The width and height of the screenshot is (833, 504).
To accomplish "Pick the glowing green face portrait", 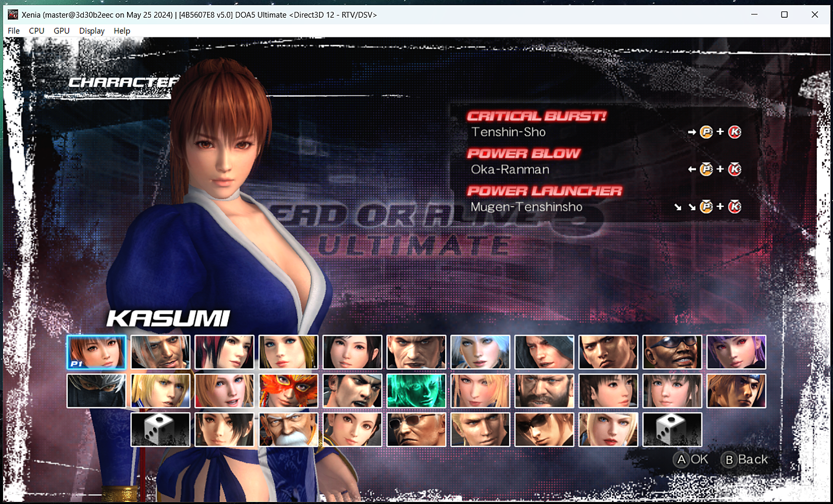I will [416, 391].
